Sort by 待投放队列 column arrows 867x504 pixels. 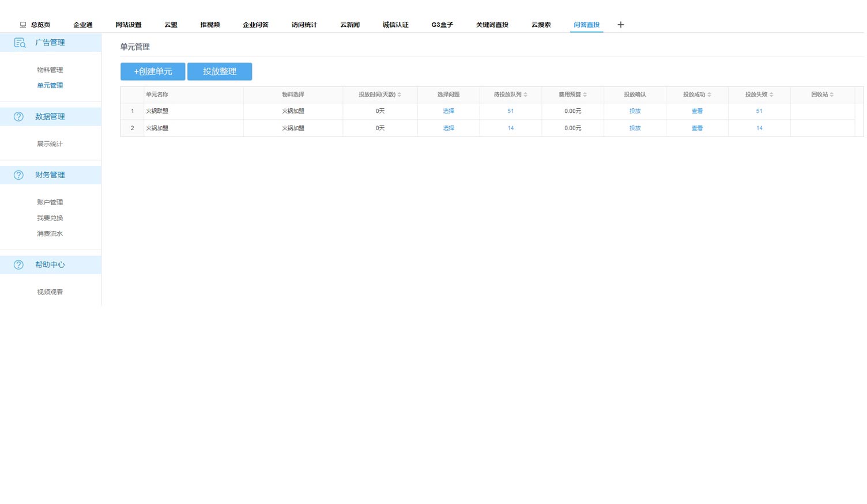tap(526, 94)
